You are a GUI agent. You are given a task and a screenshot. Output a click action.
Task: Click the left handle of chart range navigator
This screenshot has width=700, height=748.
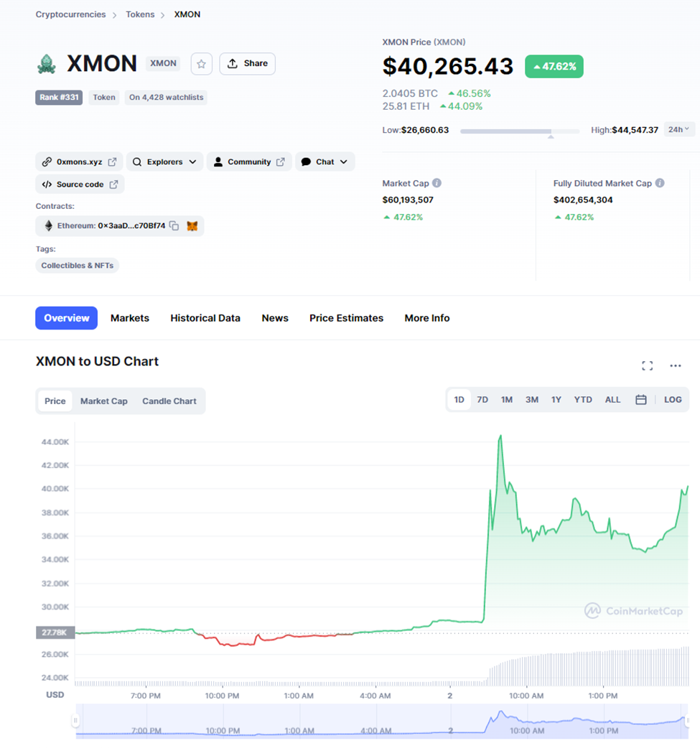click(x=75, y=720)
